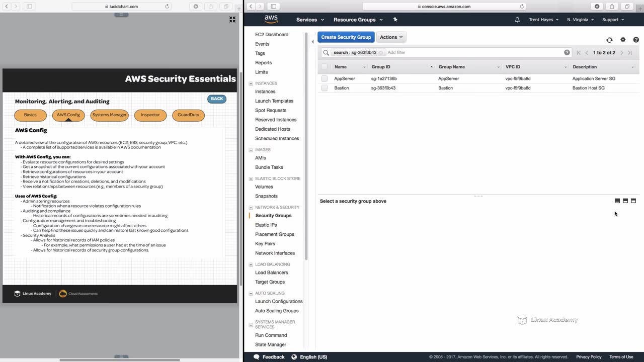This screenshot has height=362, width=644.
Task: Click the filter help question icon
Action: (x=567, y=52)
